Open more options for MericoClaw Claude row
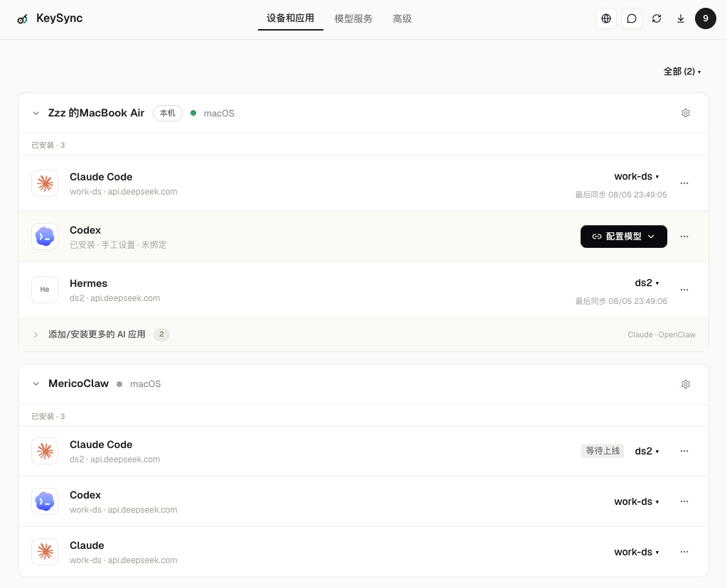This screenshot has height=588, width=727. pos(684,552)
